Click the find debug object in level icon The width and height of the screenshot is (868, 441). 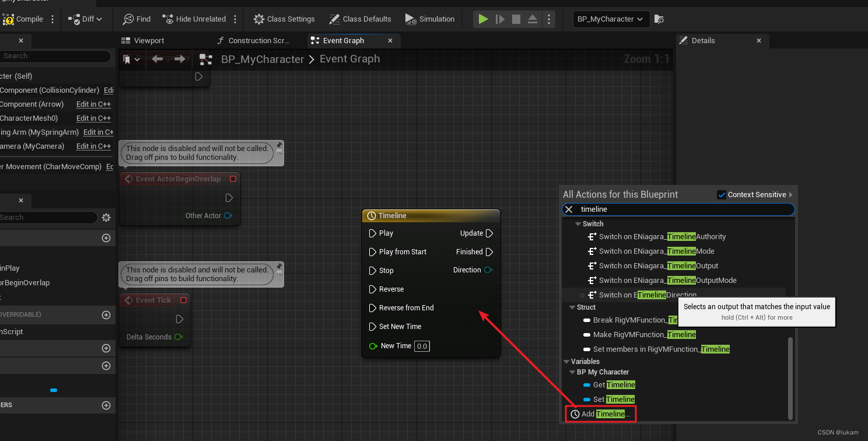659,19
